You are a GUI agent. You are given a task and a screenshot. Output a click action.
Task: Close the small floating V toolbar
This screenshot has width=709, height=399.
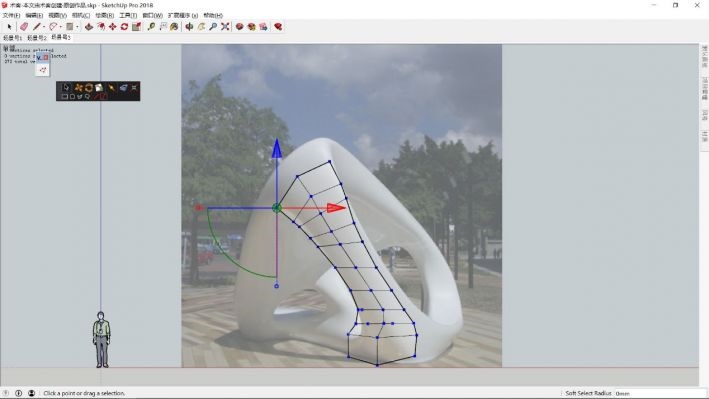46,57
